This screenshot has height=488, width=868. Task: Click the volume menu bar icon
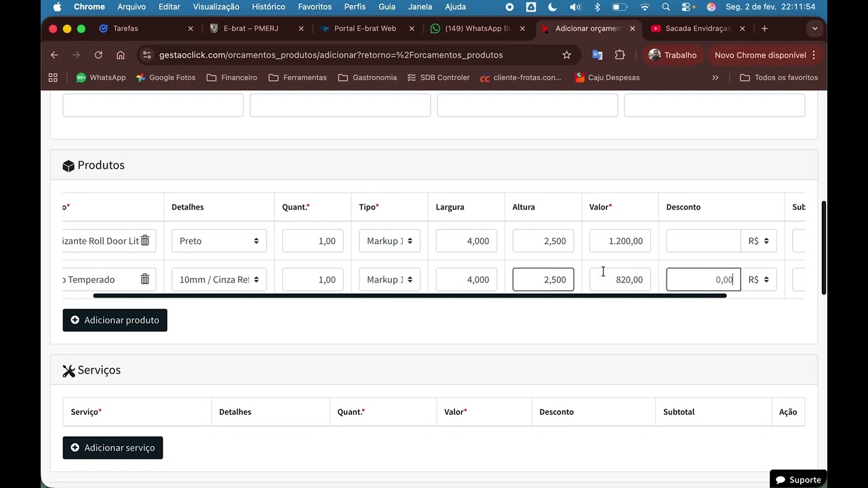click(x=575, y=7)
